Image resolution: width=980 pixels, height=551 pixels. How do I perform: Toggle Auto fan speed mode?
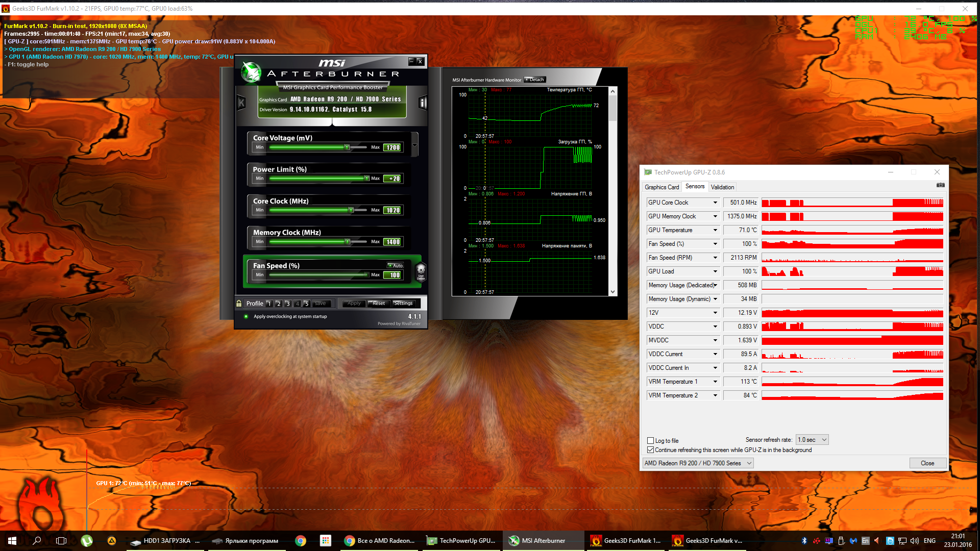click(396, 265)
